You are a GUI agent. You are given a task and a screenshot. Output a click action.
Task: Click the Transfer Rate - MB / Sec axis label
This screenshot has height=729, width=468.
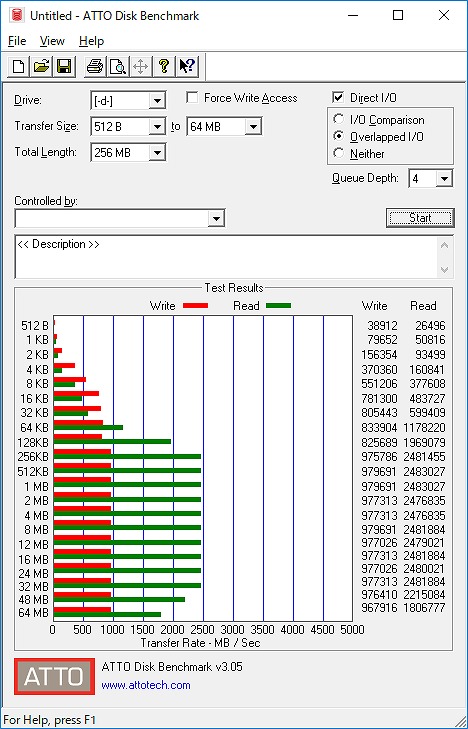coord(200,643)
